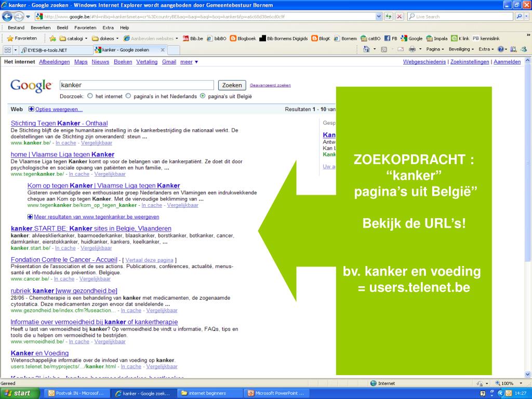This screenshot has height=399, width=532.
Task: Open Microsoft PowerPoint taskbar item
Action: pos(276,393)
